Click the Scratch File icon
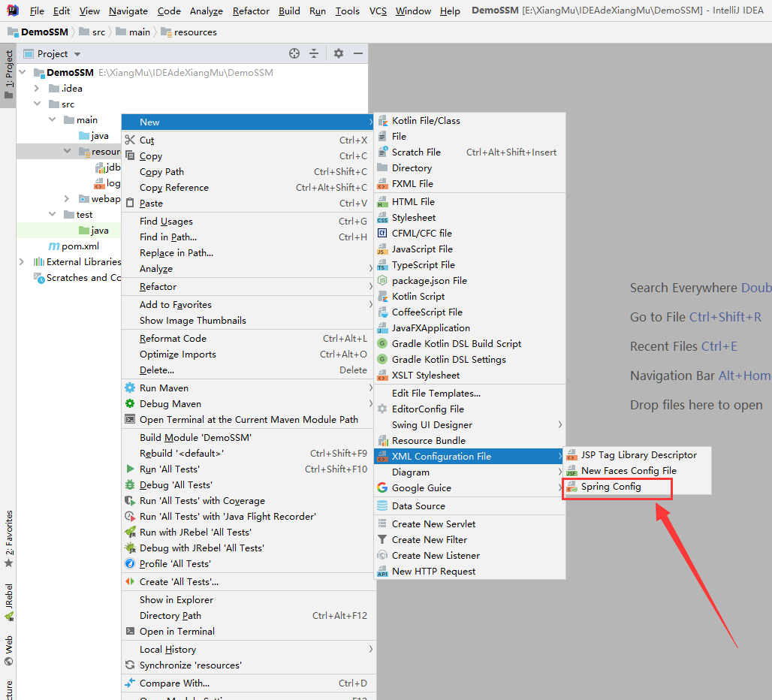772x700 pixels. point(382,152)
